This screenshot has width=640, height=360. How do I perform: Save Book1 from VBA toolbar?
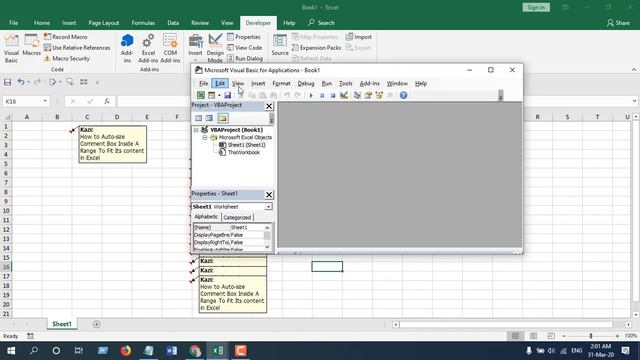227,95
